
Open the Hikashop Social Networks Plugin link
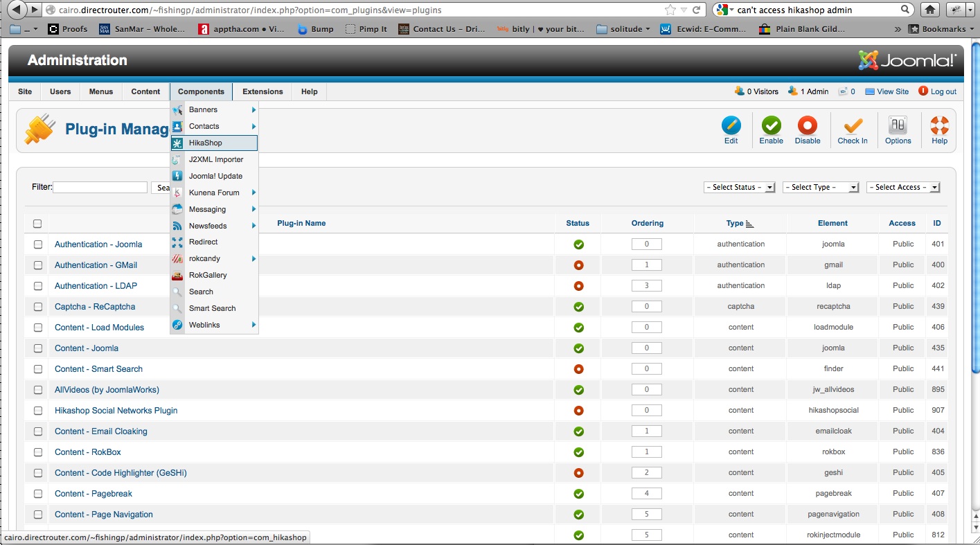pos(116,411)
